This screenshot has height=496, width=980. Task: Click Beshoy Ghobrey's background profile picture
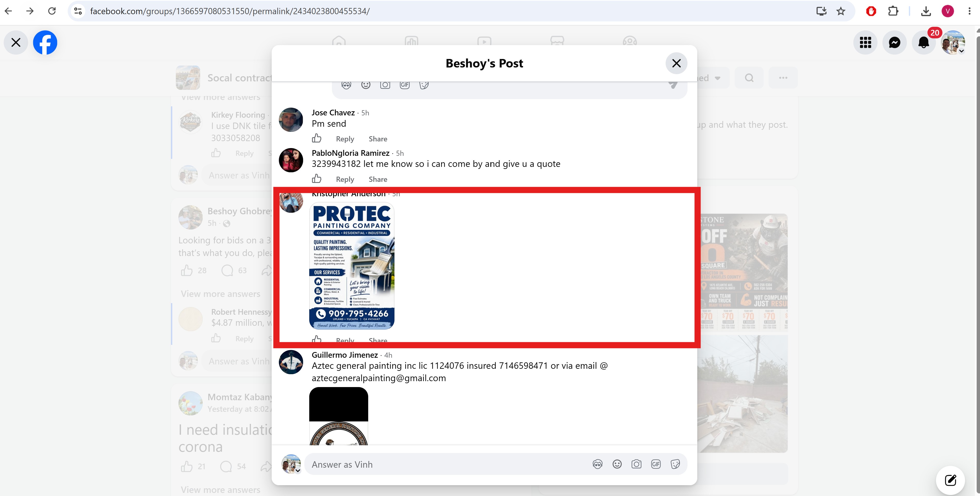point(191,217)
